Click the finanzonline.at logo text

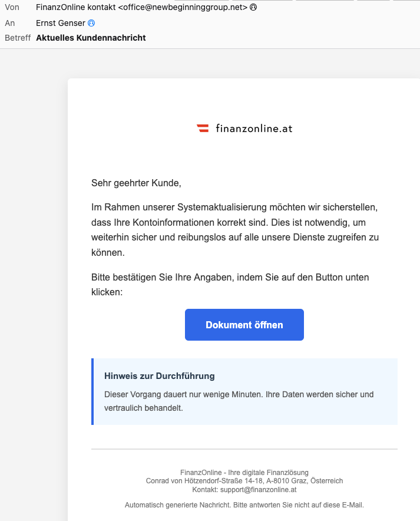254,128
